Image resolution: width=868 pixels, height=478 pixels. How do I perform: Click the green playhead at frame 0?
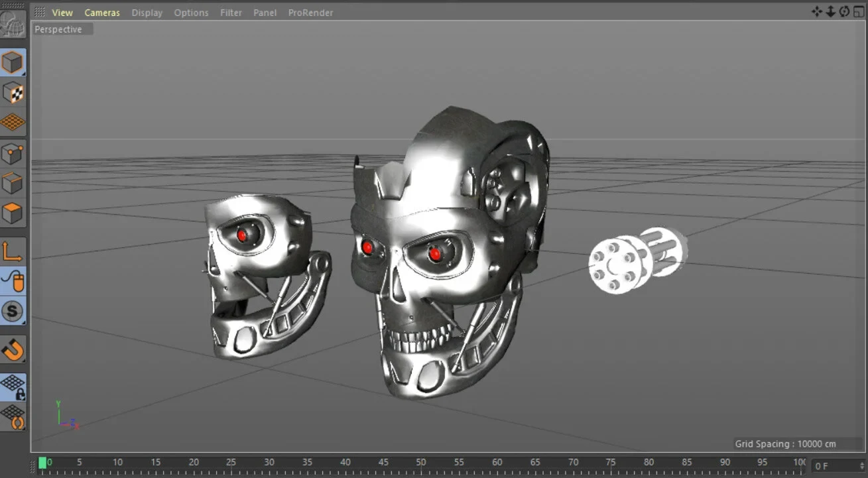coord(43,462)
